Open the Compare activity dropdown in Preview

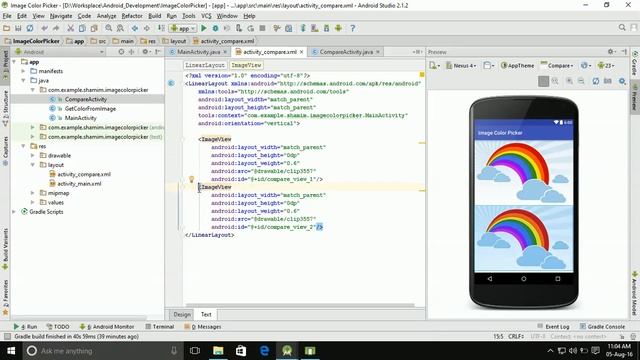point(557,65)
